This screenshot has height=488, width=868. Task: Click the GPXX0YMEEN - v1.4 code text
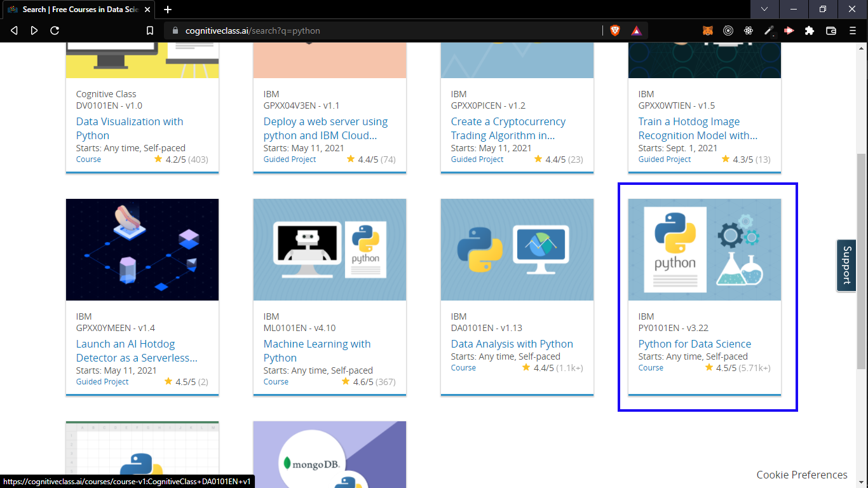click(116, 328)
